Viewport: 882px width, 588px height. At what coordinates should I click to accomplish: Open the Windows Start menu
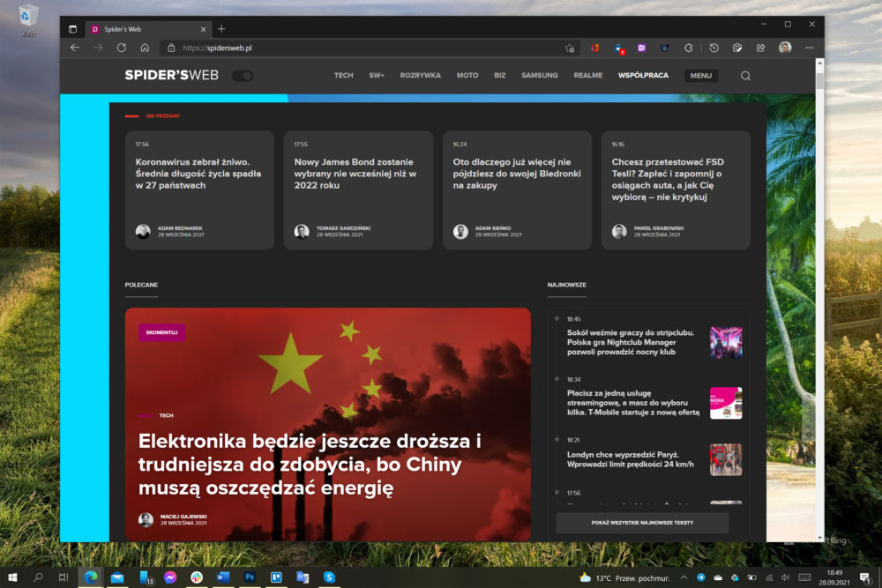point(12,577)
